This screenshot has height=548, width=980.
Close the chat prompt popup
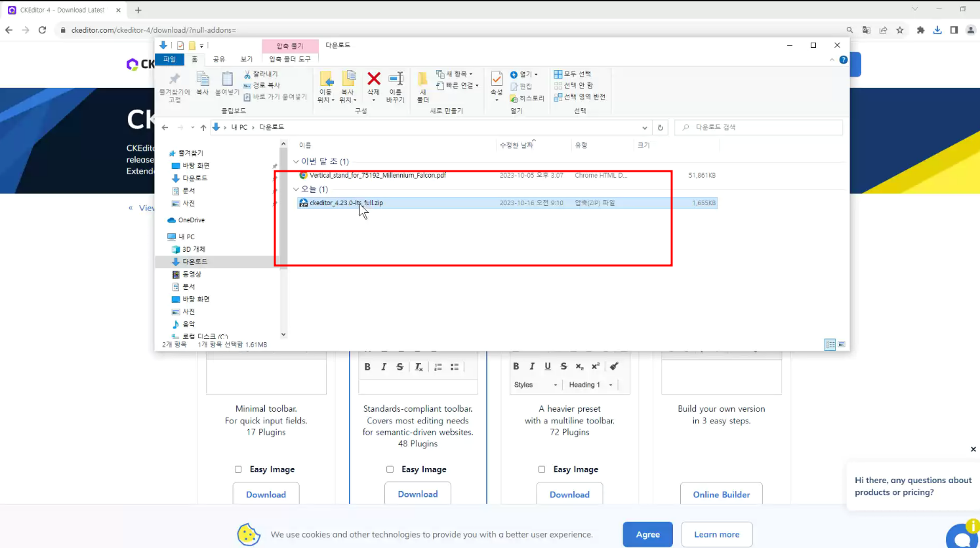tap(973, 449)
